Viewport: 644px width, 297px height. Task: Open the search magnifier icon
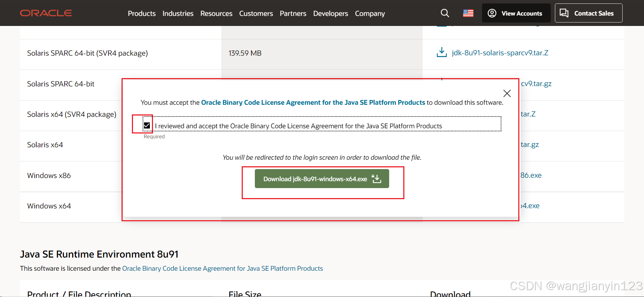(x=445, y=13)
